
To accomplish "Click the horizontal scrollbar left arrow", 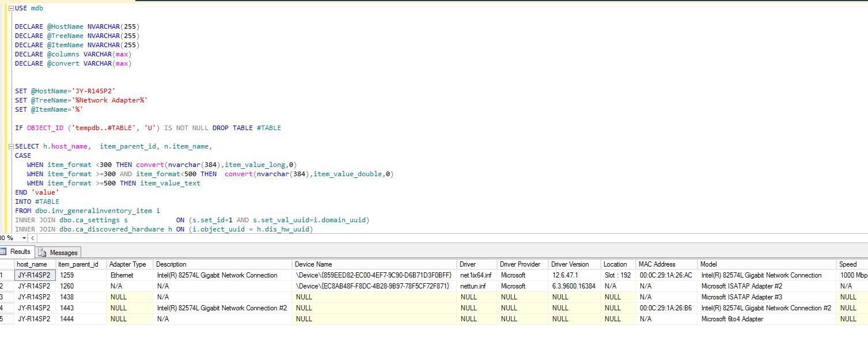I will [x=32, y=238].
